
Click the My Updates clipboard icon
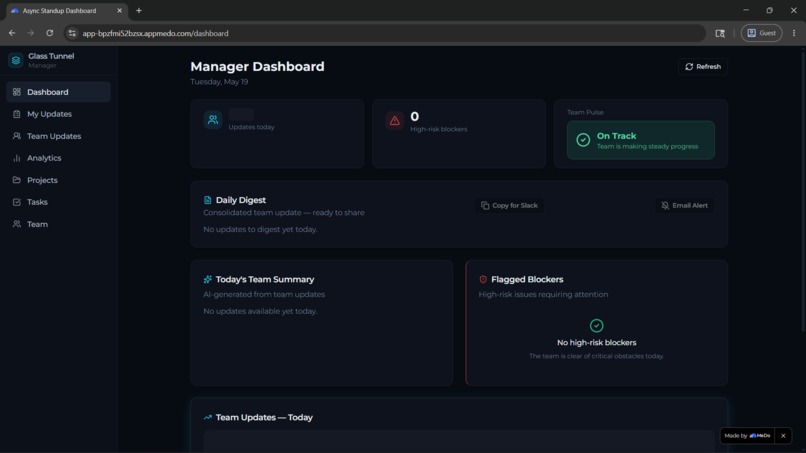pos(16,114)
